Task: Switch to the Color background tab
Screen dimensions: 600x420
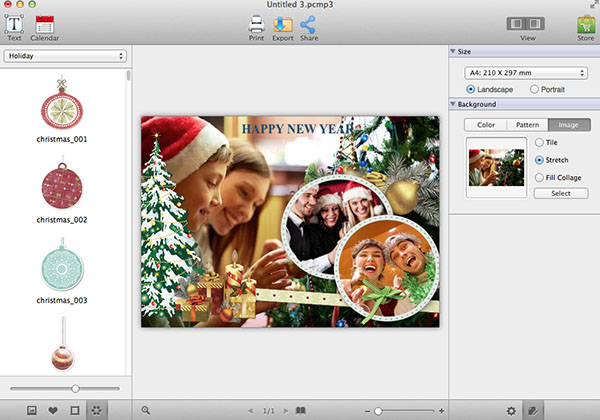Action: tap(486, 125)
